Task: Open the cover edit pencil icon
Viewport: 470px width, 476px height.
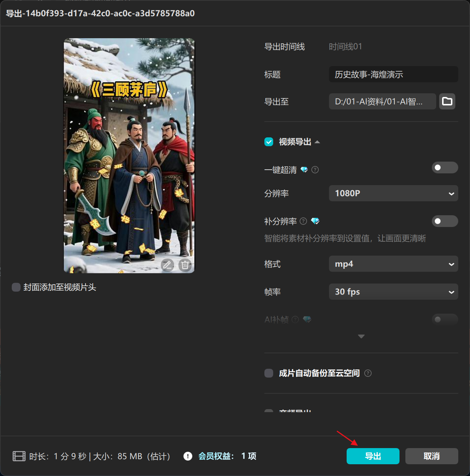Action: pos(167,265)
